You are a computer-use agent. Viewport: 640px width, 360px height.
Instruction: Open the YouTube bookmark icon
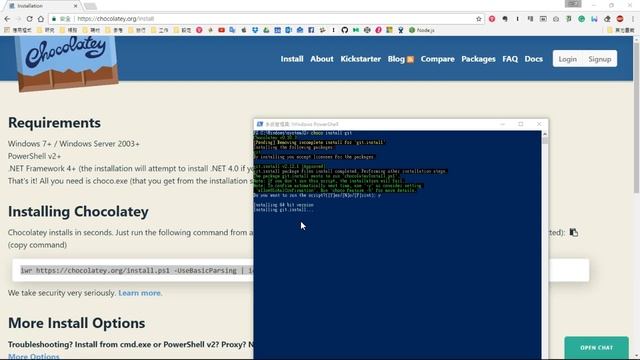pyautogui.click(x=221, y=30)
